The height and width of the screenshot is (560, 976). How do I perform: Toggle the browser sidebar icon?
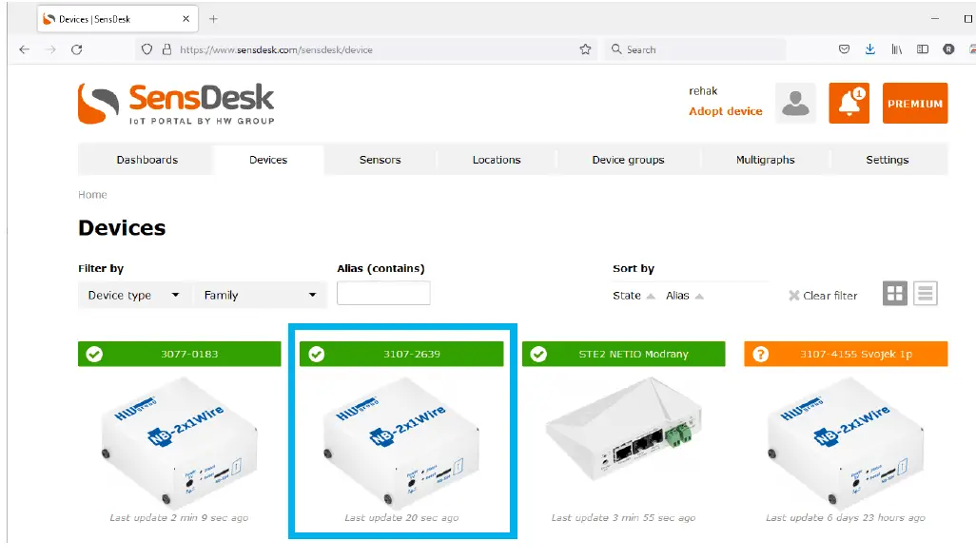923,49
